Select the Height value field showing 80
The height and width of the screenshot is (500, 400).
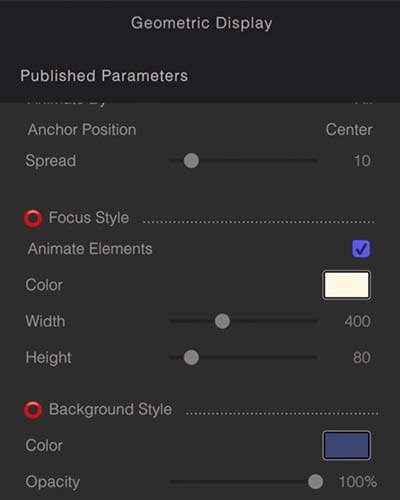362,357
